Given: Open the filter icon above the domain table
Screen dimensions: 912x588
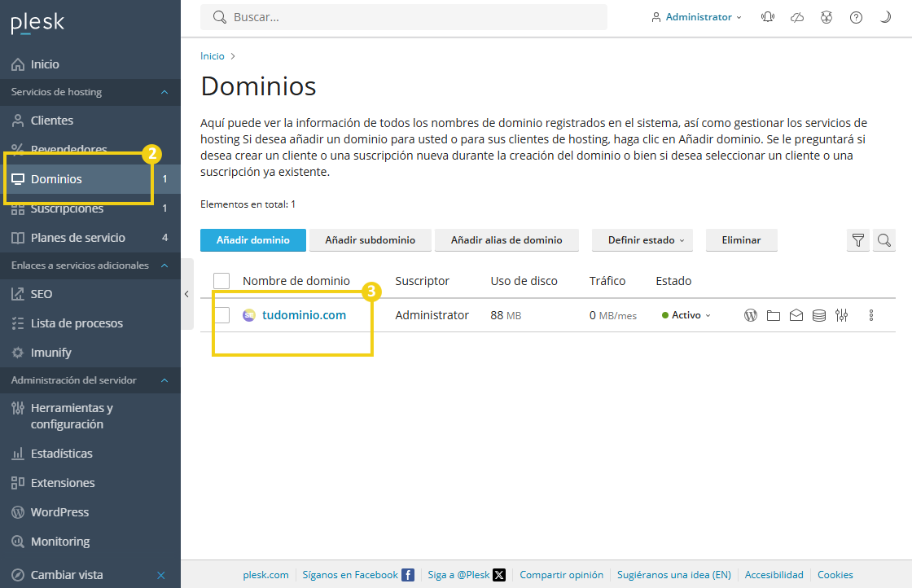Looking at the screenshot, I should (858, 240).
